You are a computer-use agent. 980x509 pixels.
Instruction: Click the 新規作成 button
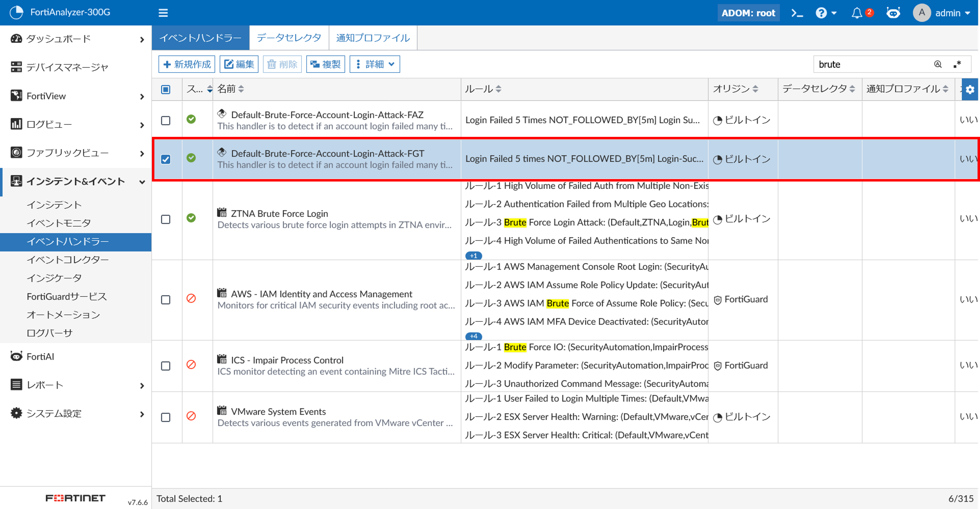click(187, 64)
